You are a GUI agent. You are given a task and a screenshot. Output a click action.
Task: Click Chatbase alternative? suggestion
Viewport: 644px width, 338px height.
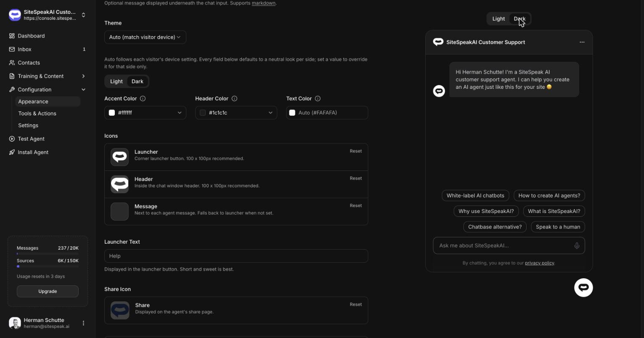pyautogui.click(x=495, y=227)
